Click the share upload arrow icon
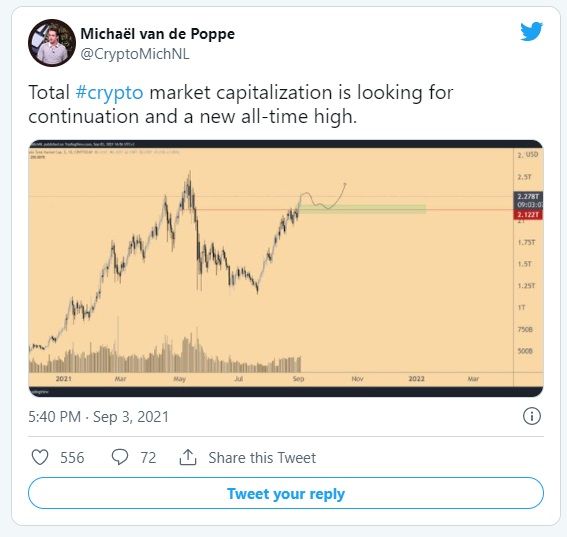Image resolution: width=567 pixels, height=537 pixels. [188, 457]
